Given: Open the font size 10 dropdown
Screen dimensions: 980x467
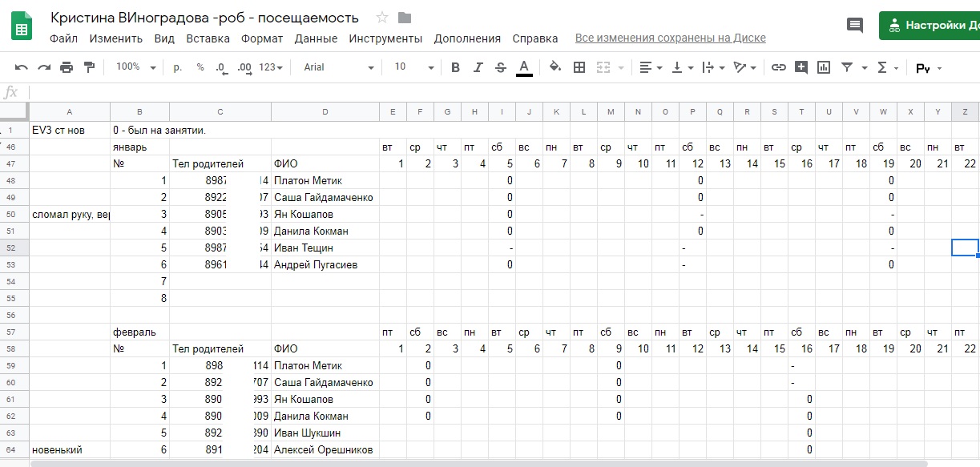Looking at the screenshot, I should pyautogui.click(x=413, y=68).
